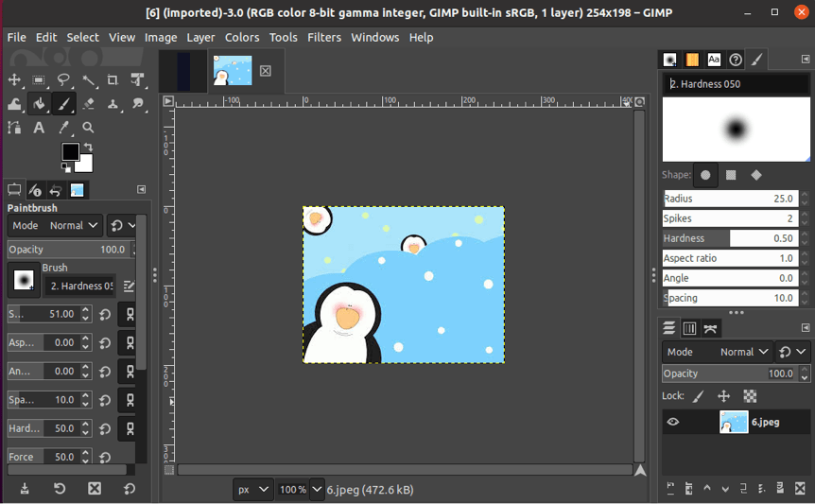Adjust the Radius slider in brush editor
Viewport: 815px width, 504px height.
[x=731, y=199]
